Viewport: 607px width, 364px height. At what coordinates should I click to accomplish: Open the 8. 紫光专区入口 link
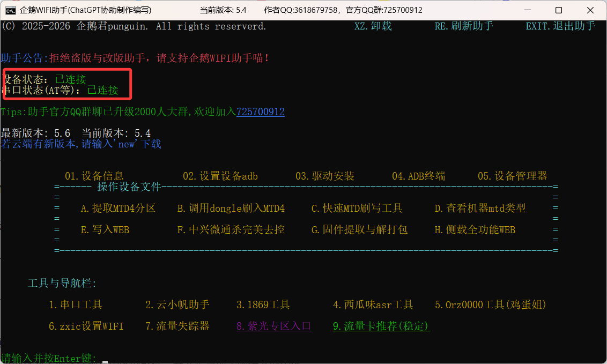click(x=273, y=326)
